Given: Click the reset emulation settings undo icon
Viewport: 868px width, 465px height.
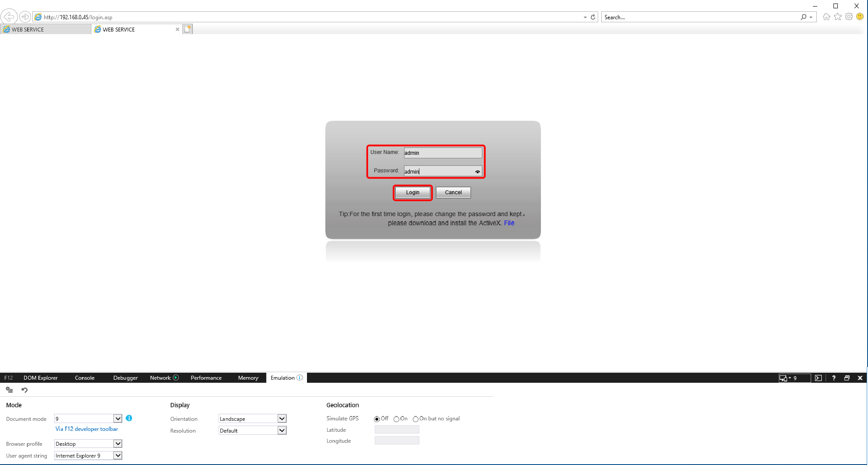Looking at the screenshot, I should [24, 390].
